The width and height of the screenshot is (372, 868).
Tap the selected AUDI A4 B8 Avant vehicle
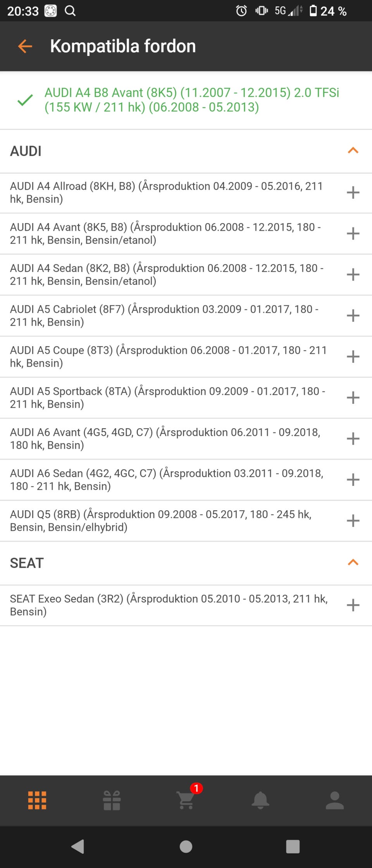[x=191, y=100]
